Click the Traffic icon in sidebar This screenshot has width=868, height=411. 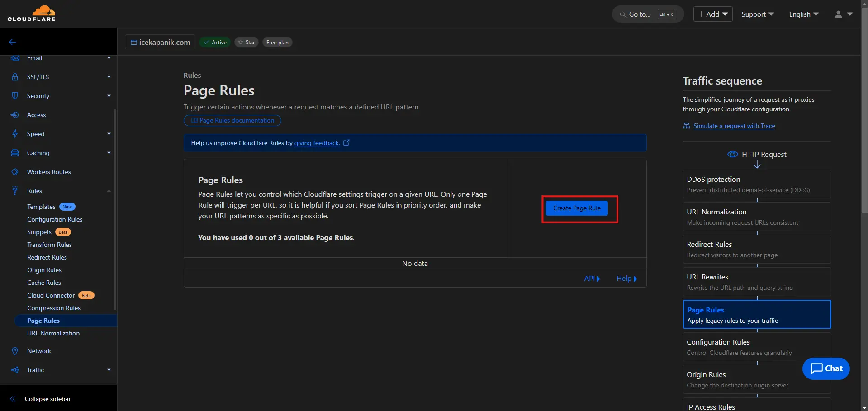pos(15,370)
